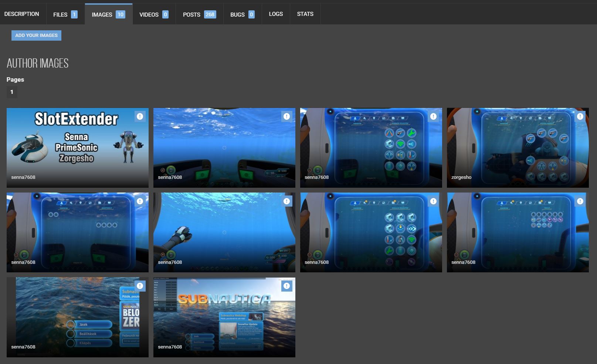Open the small purple-icons inventory thumbnail
Image resolution: width=597 pixels, height=364 pixels.
point(518,232)
